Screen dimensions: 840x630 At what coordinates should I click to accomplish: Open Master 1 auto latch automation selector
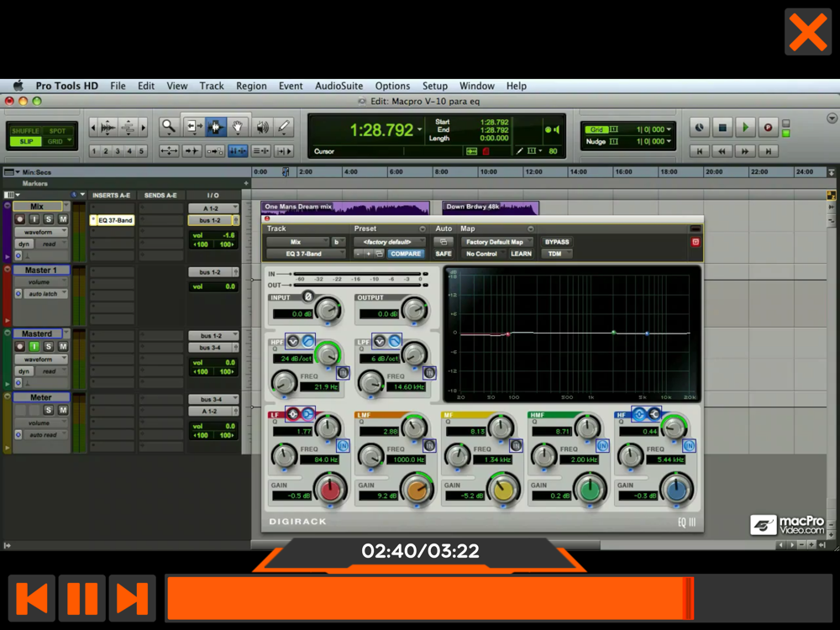(45, 293)
